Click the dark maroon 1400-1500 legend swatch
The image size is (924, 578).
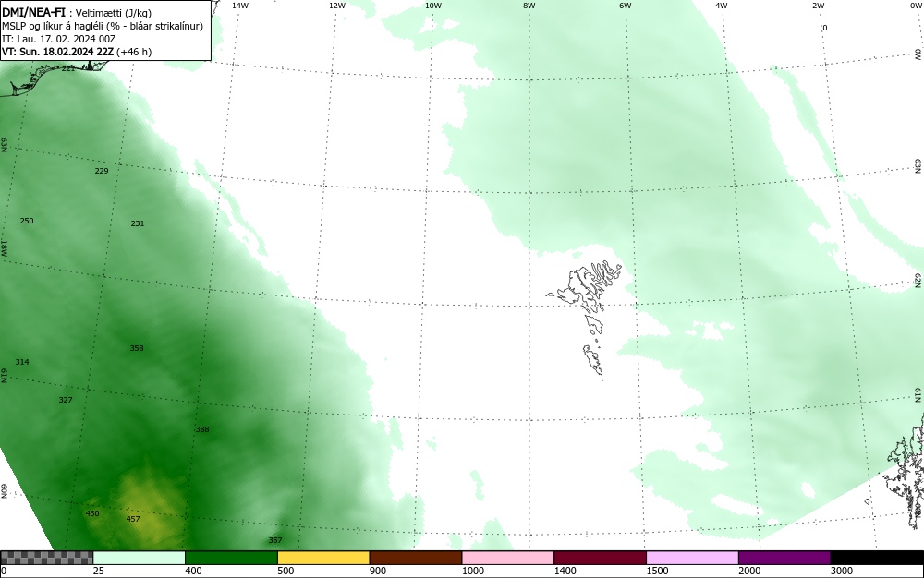(x=600, y=558)
